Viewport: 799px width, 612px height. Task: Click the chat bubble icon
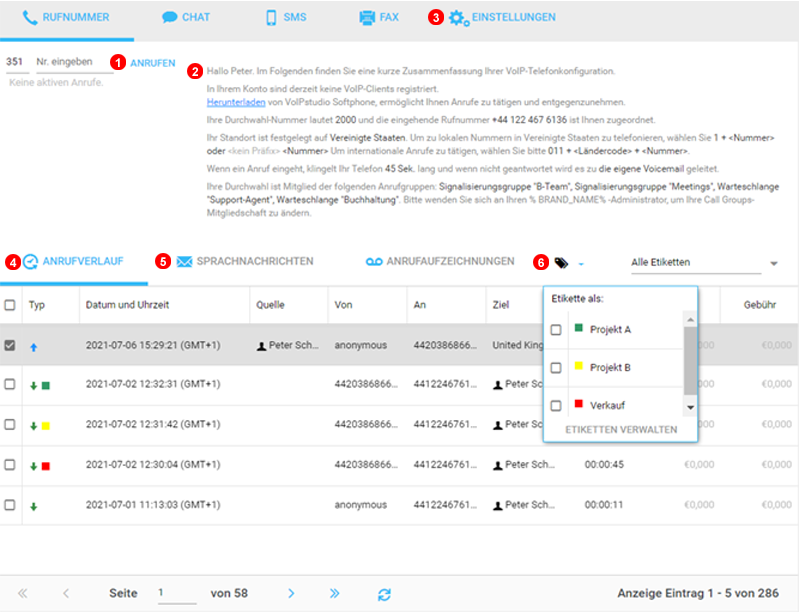click(x=170, y=18)
